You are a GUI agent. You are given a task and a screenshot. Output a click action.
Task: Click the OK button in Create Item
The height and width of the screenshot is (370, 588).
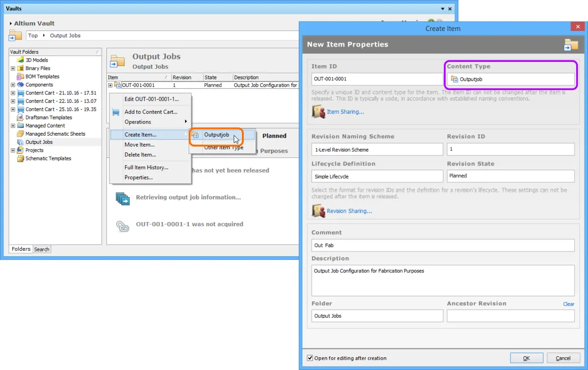[x=526, y=358]
